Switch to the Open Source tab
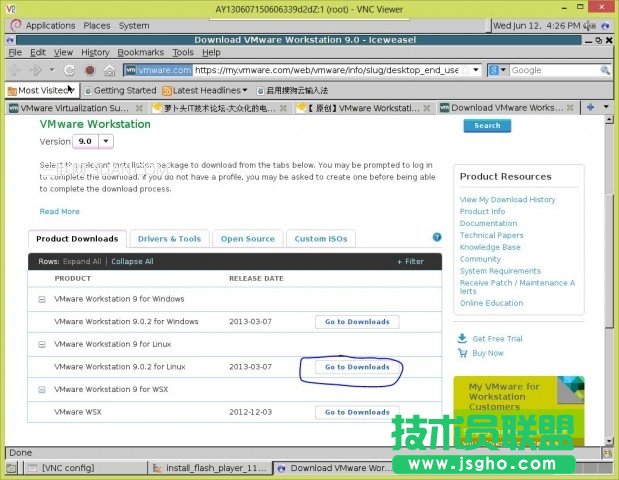 248,239
